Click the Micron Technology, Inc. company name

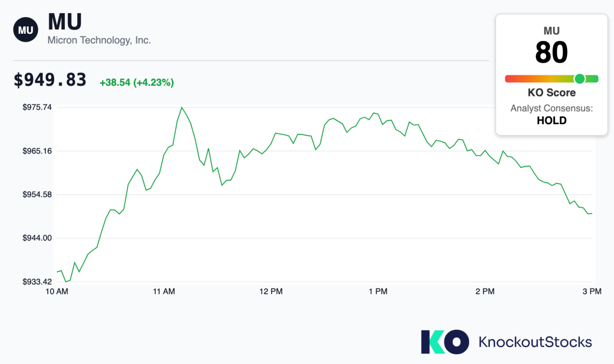99,40
